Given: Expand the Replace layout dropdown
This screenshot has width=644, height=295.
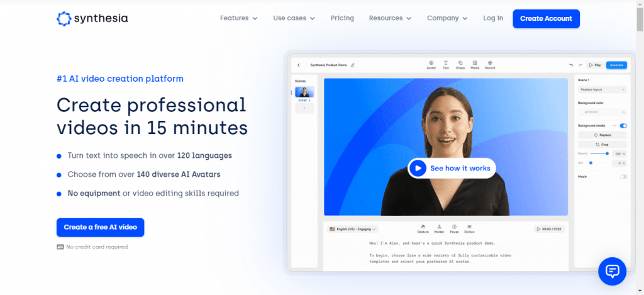Looking at the screenshot, I should tap(602, 90).
